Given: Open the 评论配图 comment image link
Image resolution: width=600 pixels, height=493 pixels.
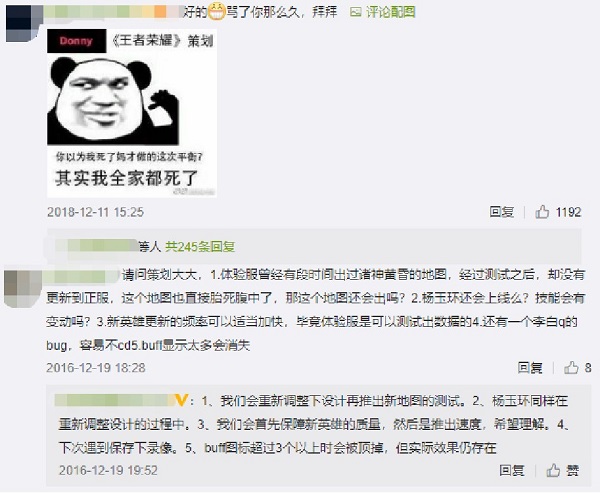Looking at the screenshot, I should pos(390,12).
